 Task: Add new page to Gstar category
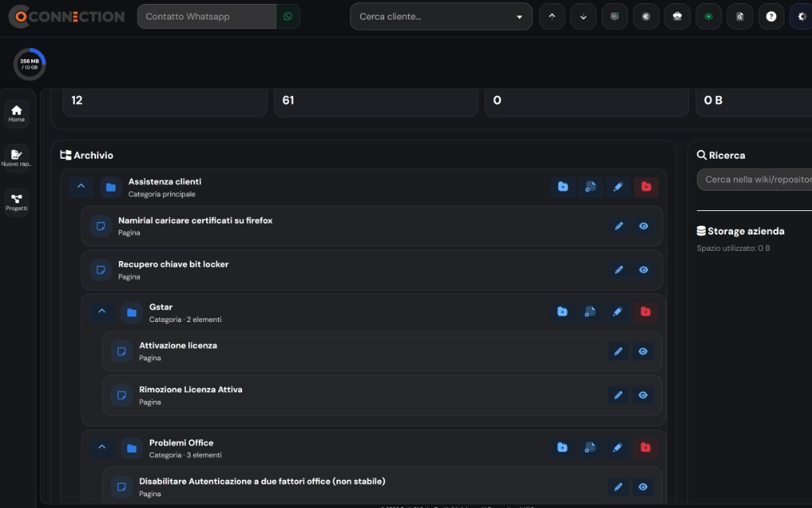pos(589,312)
